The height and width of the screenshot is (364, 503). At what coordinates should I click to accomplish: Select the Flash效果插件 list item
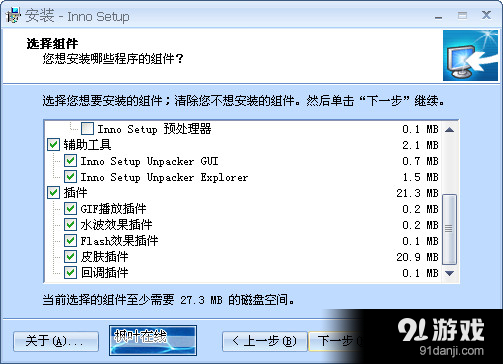coord(119,241)
